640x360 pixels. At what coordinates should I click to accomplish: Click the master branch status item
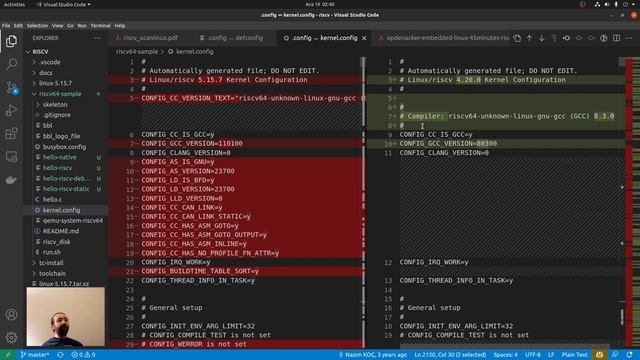[x=35, y=355]
